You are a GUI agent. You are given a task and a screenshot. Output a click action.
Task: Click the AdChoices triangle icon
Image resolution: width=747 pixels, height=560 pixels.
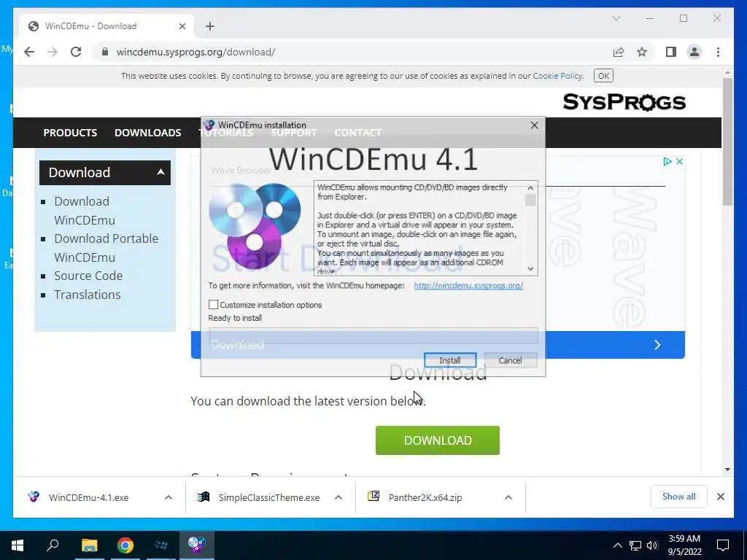(x=667, y=161)
